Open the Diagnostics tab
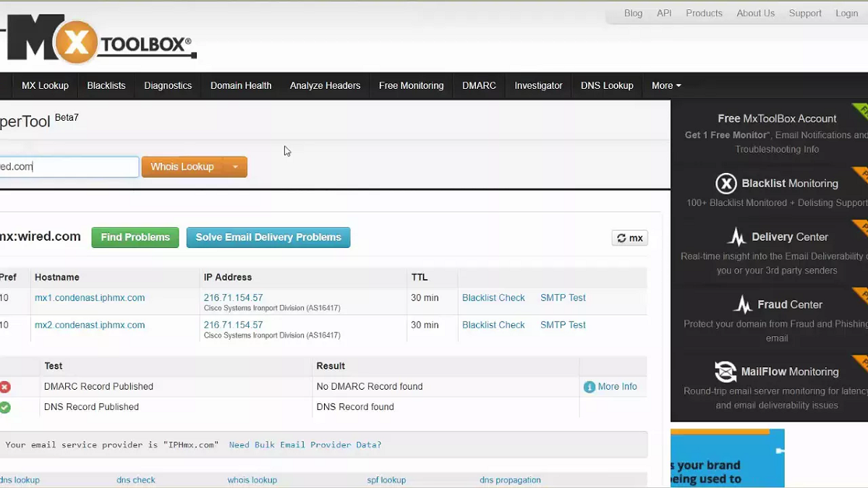Viewport: 868px width, 488px height. [x=168, y=85]
